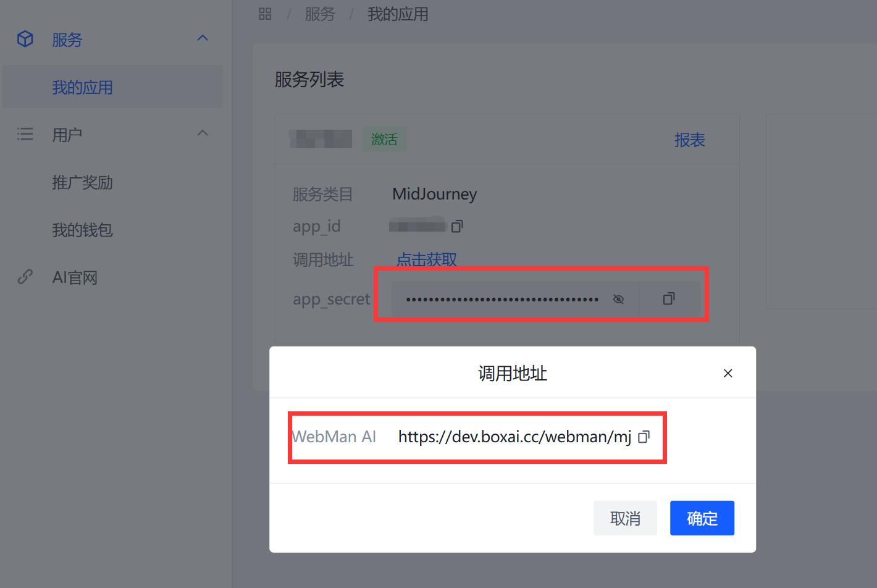Open 推广奖励 in the sidebar

click(82, 182)
